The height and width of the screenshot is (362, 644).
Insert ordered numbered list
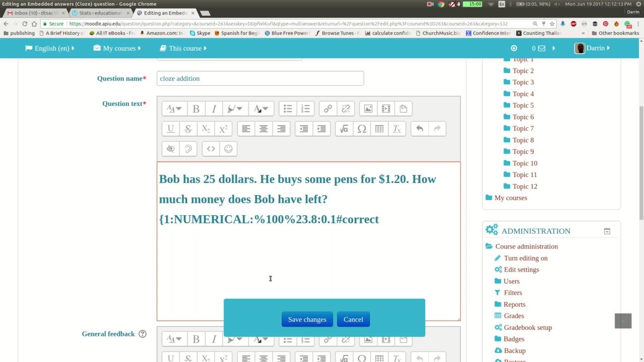[x=305, y=109]
